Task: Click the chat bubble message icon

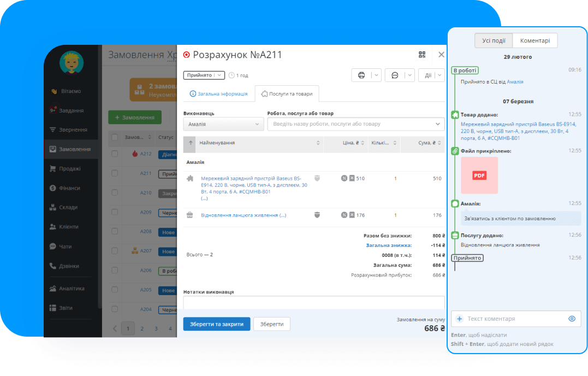Action: point(395,75)
